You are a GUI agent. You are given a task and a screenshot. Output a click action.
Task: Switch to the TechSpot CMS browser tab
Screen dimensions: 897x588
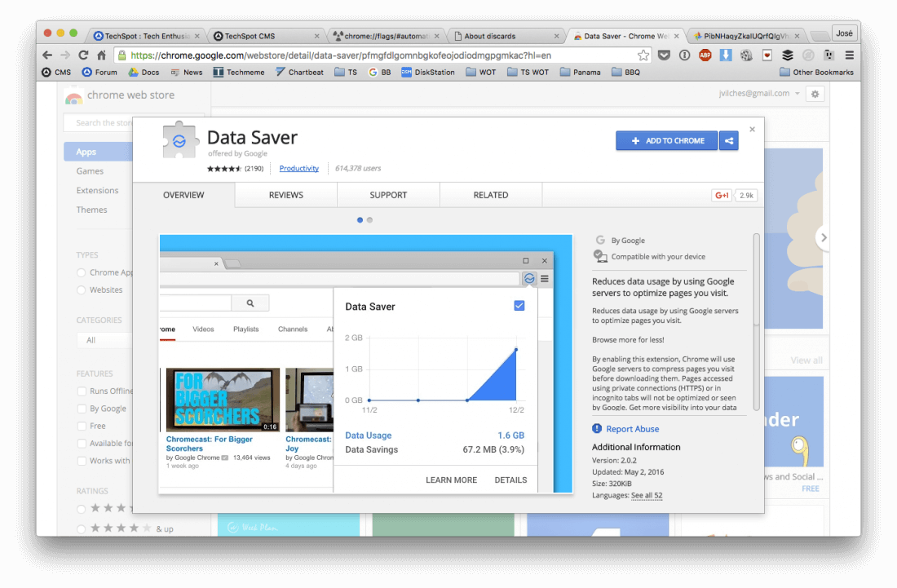[267, 36]
